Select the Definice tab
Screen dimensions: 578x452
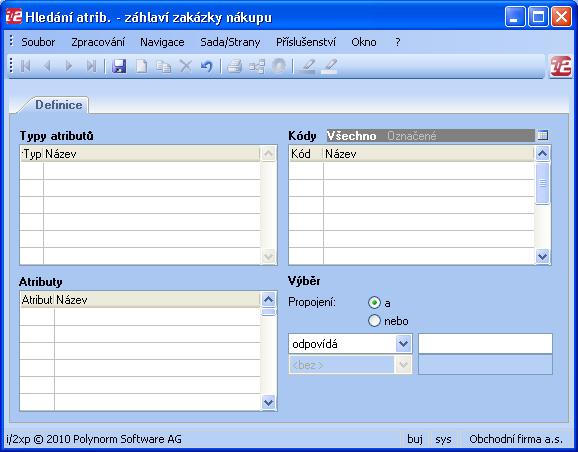59,105
